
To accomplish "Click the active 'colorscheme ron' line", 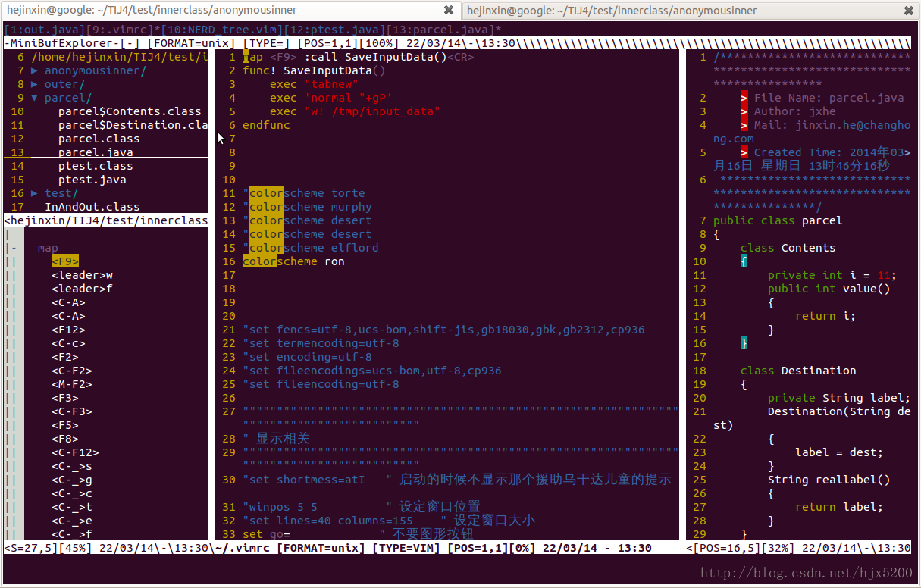I will 293,261.
